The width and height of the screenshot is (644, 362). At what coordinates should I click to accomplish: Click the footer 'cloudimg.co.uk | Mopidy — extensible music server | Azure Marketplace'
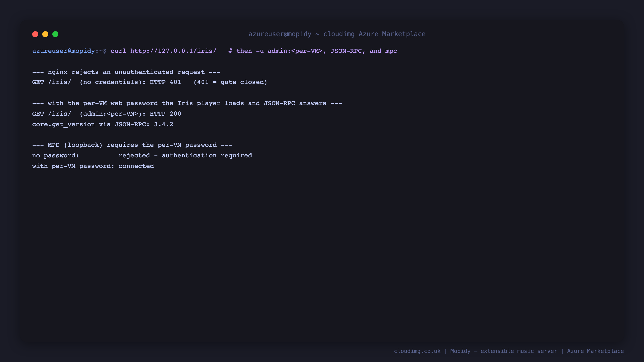coord(509,351)
